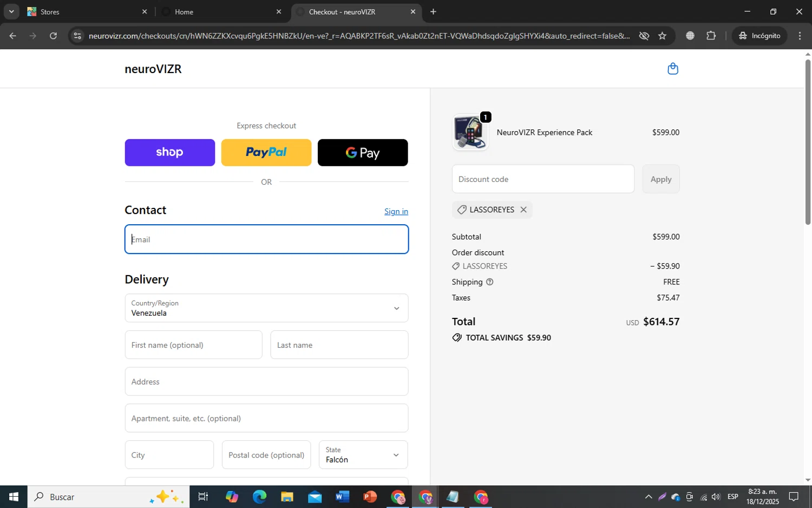
Task: Show hidden system tray icons
Action: pos(648,497)
